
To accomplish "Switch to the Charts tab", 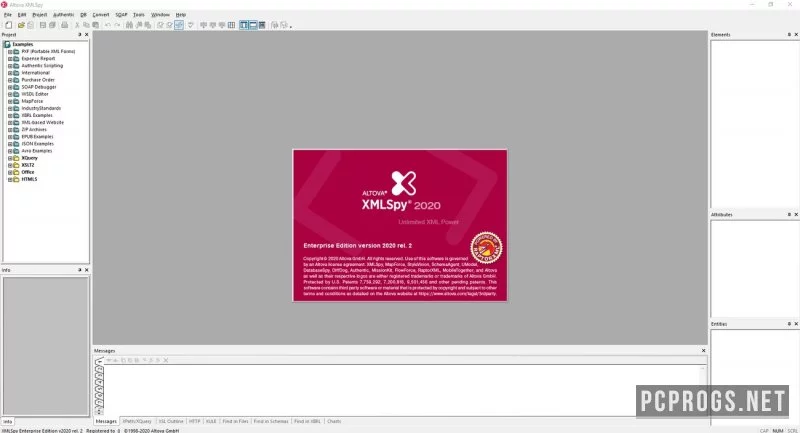I will pyautogui.click(x=334, y=422).
